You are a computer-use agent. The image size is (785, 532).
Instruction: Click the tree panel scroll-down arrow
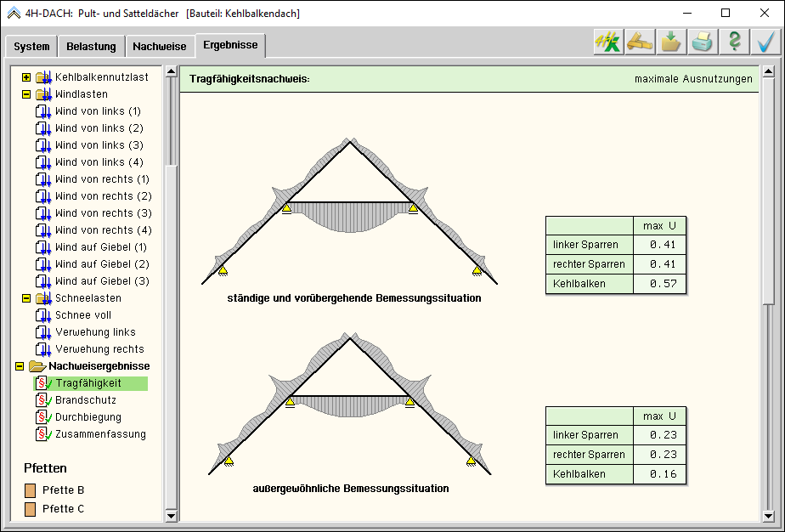tap(171, 515)
